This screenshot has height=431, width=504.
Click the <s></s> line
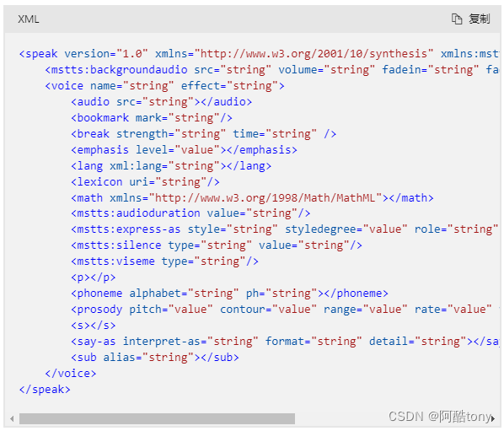point(94,326)
